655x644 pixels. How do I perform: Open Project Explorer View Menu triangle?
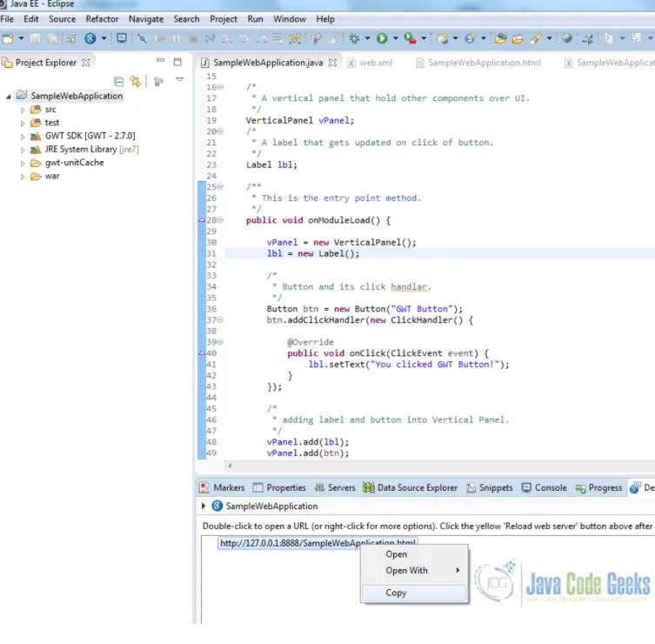pos(179,79)
